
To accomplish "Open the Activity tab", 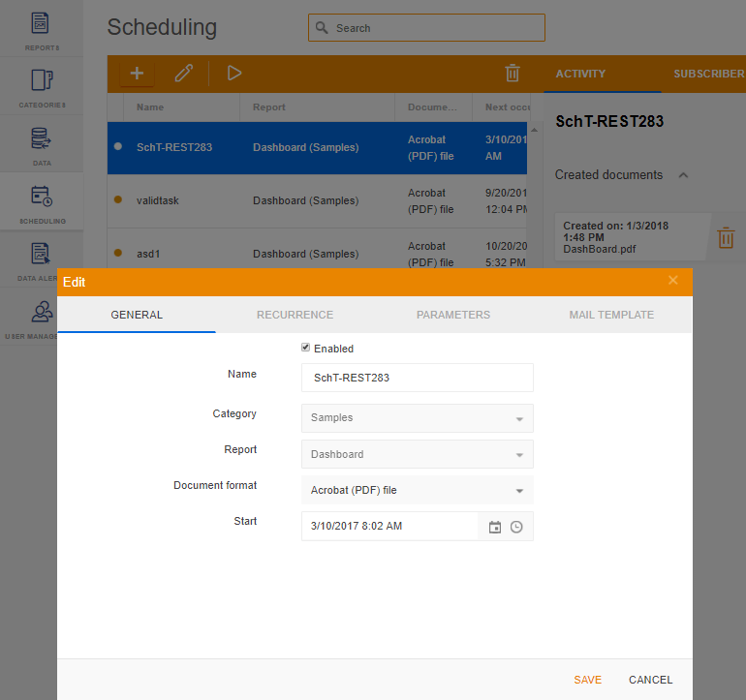I will pyautogui.click(x=580, y=74).
